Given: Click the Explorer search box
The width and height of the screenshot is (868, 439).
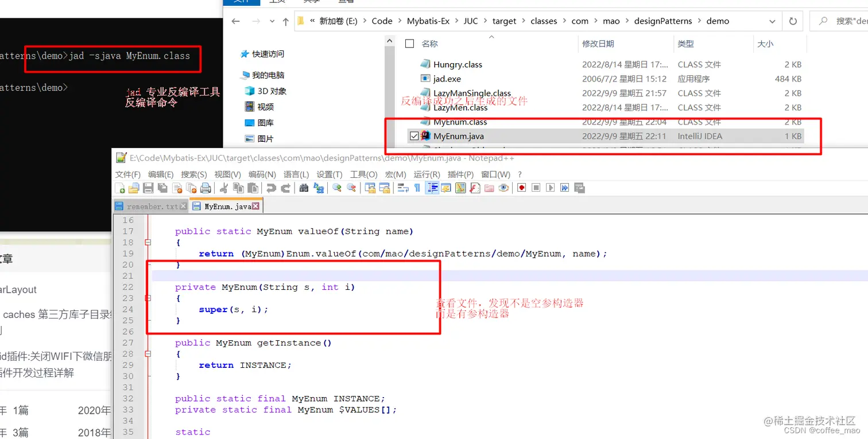Looking at the screenshot, I should click(839, 21).
